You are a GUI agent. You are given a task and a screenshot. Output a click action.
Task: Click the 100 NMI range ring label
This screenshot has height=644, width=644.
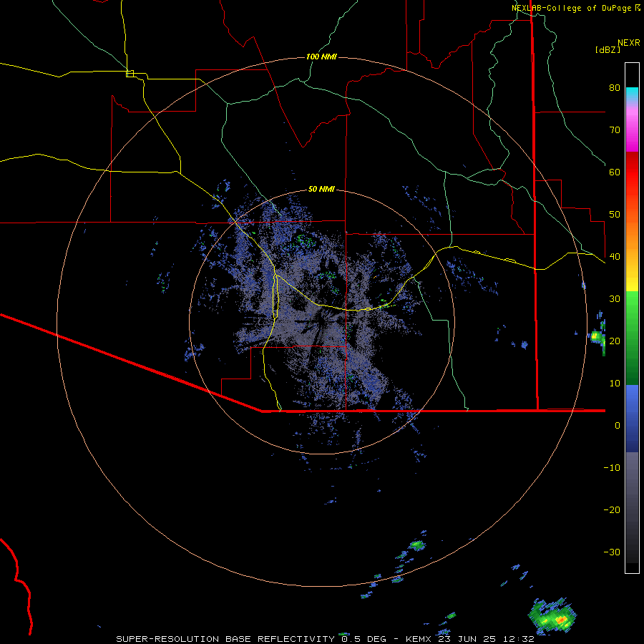coord(321,57)
